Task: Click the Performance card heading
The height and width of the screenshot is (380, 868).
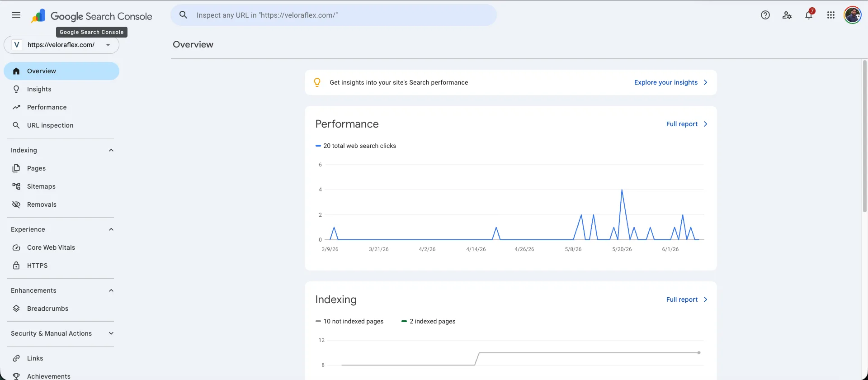Action: point(347,124)
